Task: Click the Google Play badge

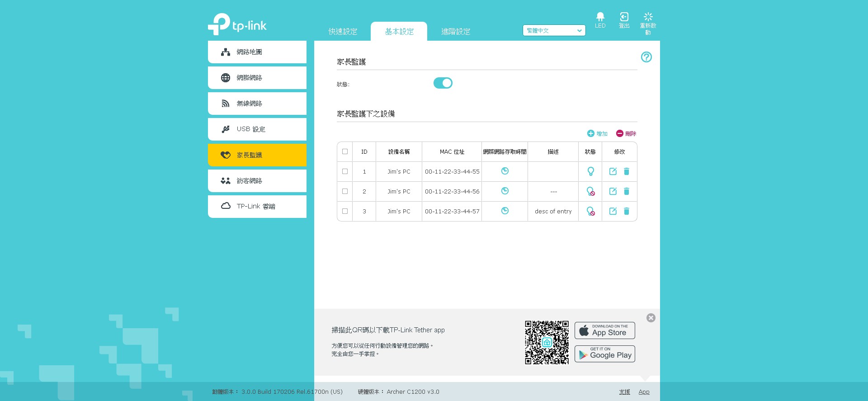Action: point(605,354)
